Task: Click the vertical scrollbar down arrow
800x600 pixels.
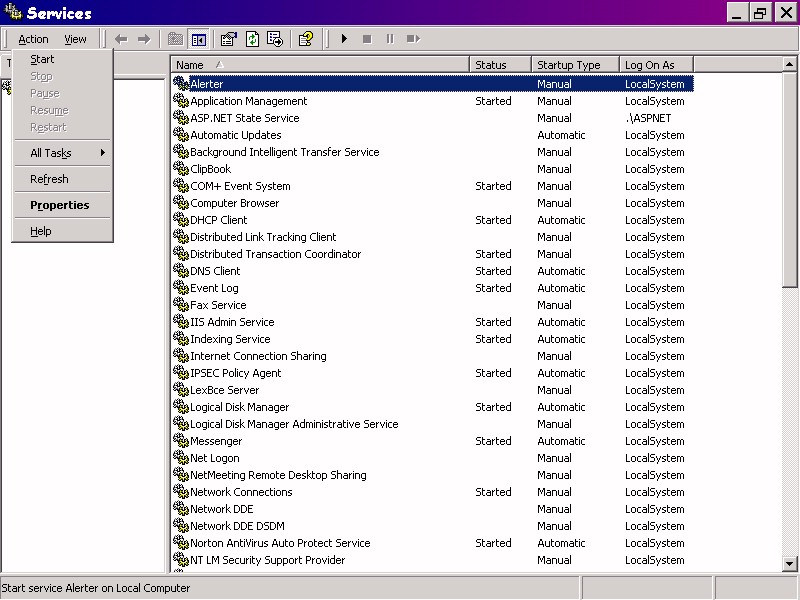Action: [x=790, y=564]
